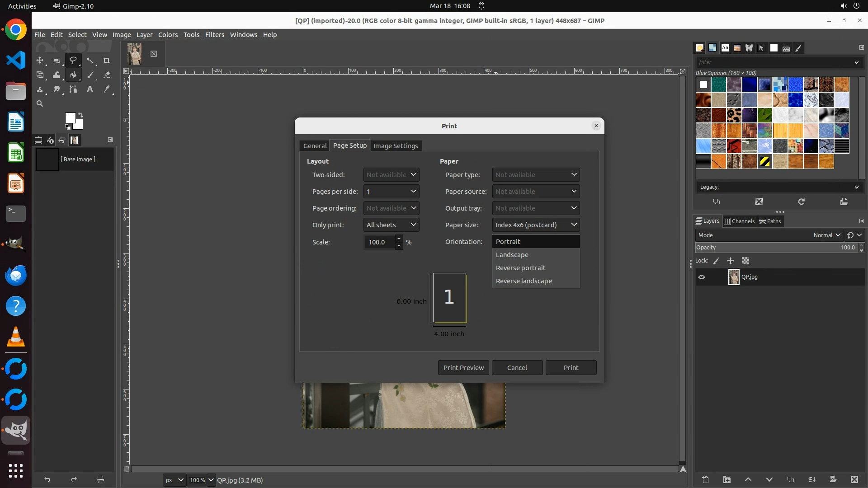The width and height of the screenshot is (868, 488).
Task: Select the Zoom magnifier tool
Action: (x=40, y=103)
